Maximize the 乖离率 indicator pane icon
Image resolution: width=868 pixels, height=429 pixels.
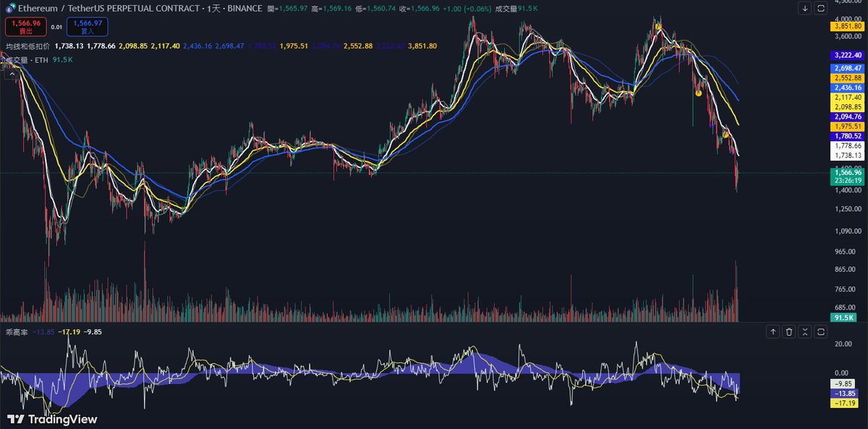(821, 332)
